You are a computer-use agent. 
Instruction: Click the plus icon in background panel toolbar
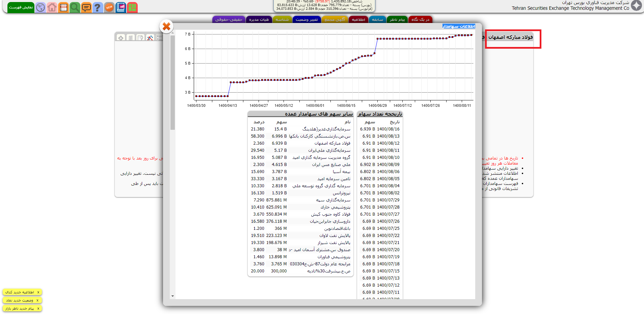point(121,38)
